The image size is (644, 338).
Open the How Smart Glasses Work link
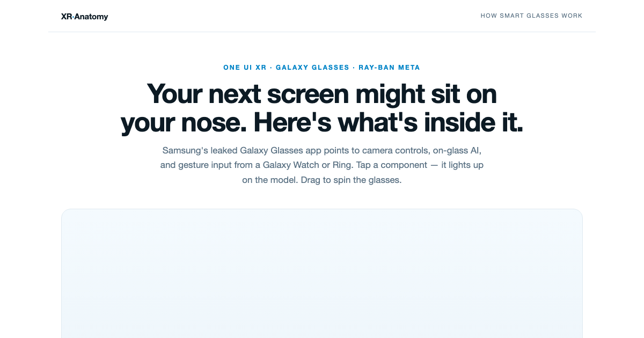tap(531, 16)
